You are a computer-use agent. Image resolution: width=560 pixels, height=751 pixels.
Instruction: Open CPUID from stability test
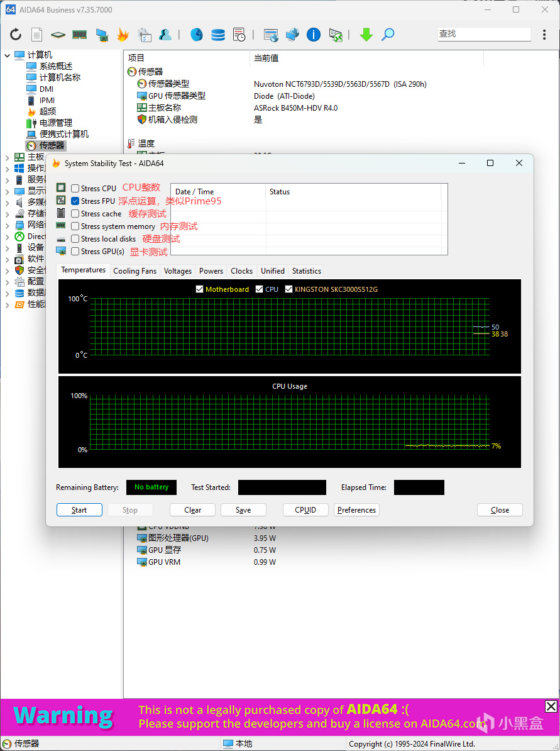[x=305, y=510]
